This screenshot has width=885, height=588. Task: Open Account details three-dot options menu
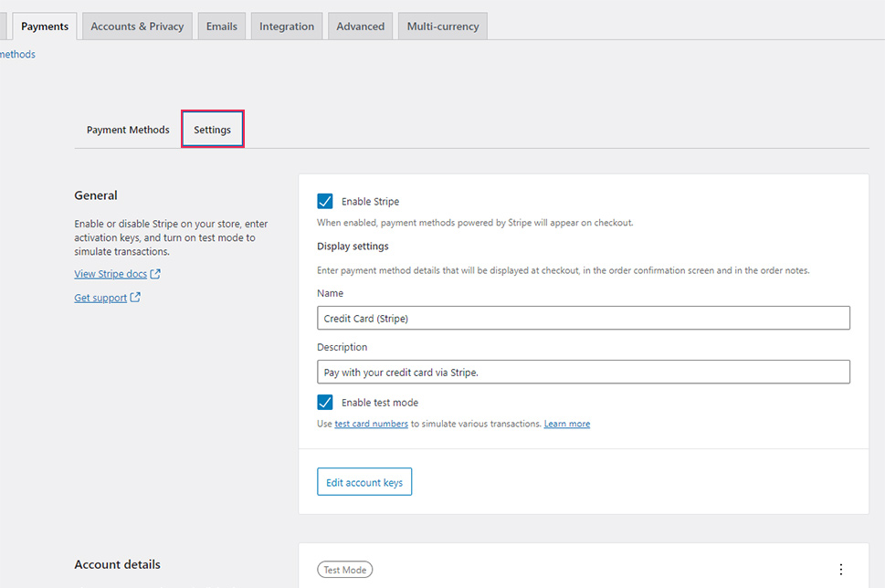pyautogui.click(x=841, y=570)
